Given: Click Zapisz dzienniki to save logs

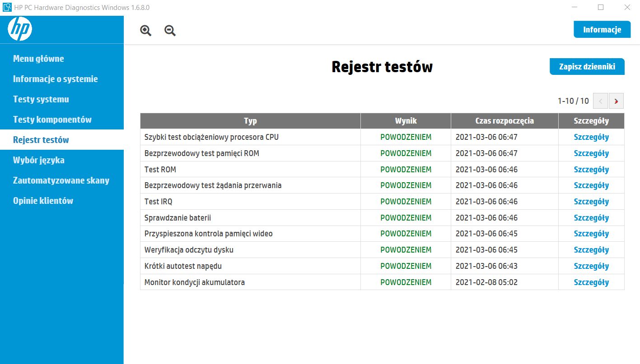Looking at the screenshot, I should [x=587, y=66].
